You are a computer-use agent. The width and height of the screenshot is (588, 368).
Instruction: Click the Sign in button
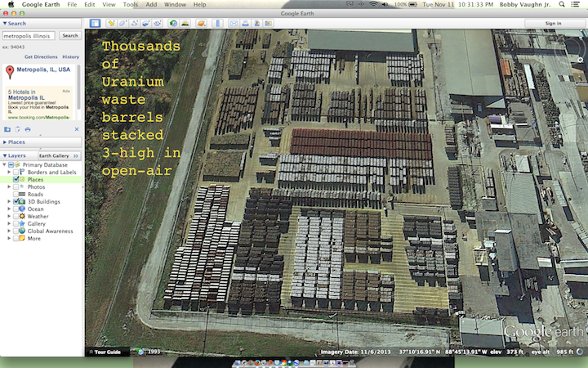tap(554, 23)
